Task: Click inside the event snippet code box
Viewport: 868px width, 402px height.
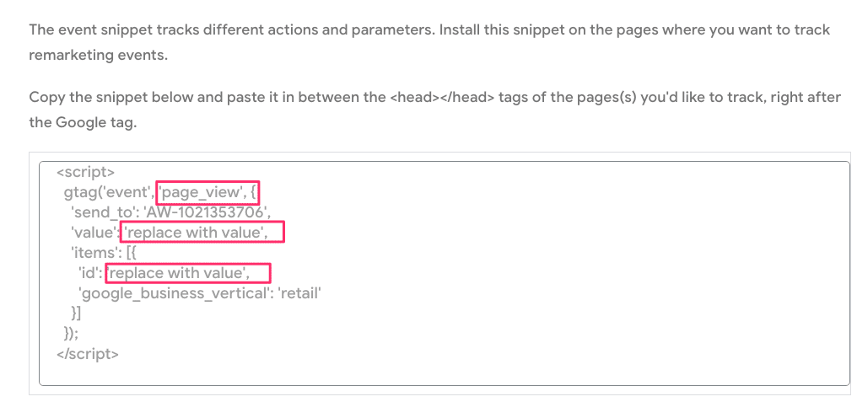Action: [444, 273]
